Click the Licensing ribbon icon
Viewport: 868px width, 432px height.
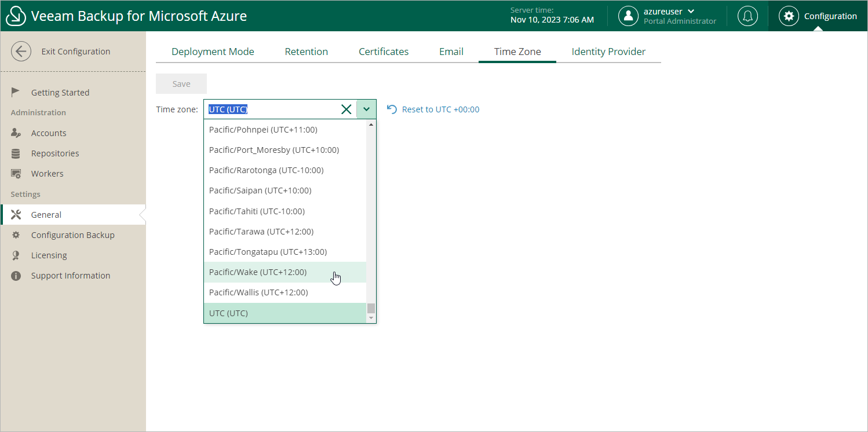16,255
